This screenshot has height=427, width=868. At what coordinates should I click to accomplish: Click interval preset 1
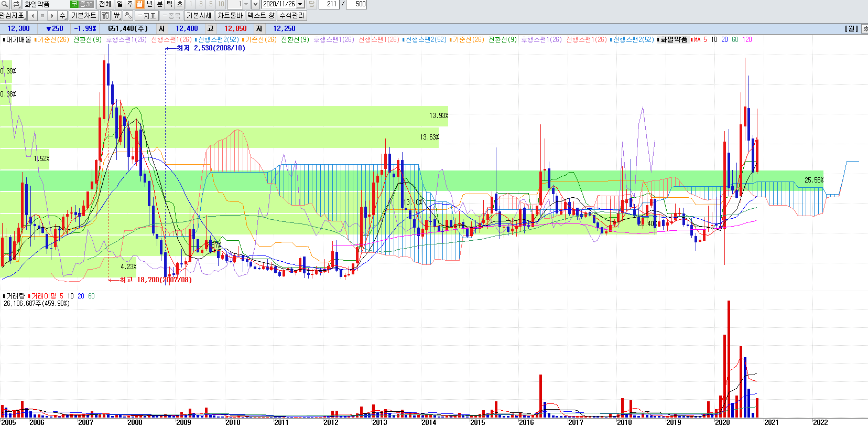coord(191,4)
